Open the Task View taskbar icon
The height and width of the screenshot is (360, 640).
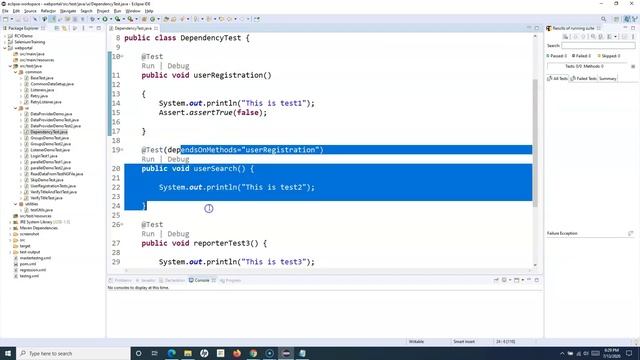click(155, 353)
